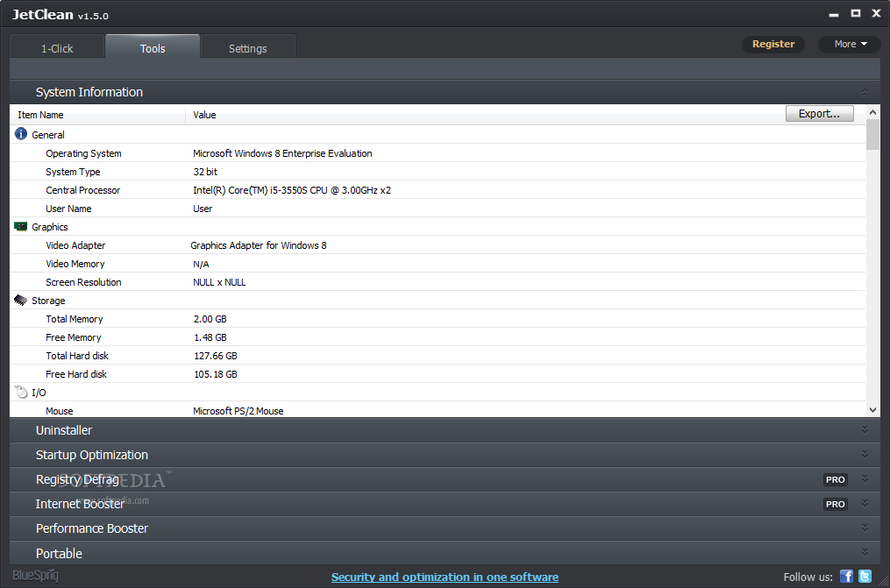Click the Graphics group label

tap(50, 227)
